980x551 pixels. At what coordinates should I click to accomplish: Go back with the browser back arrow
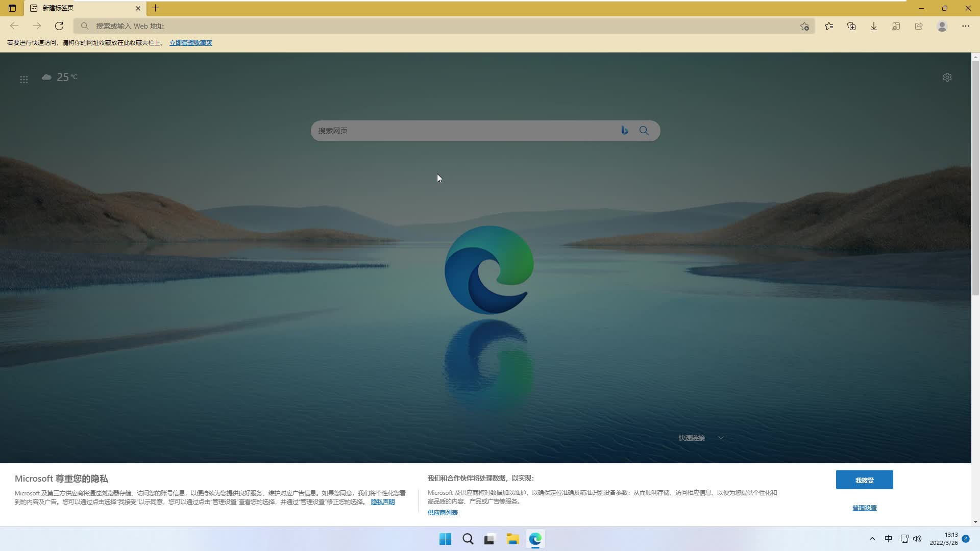point(14,26)
